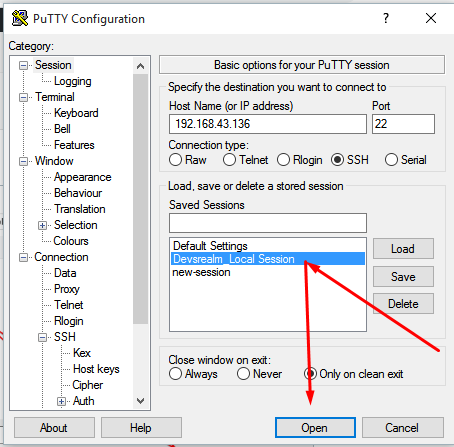Click category tree scroll up arrow

pos(140,66)
